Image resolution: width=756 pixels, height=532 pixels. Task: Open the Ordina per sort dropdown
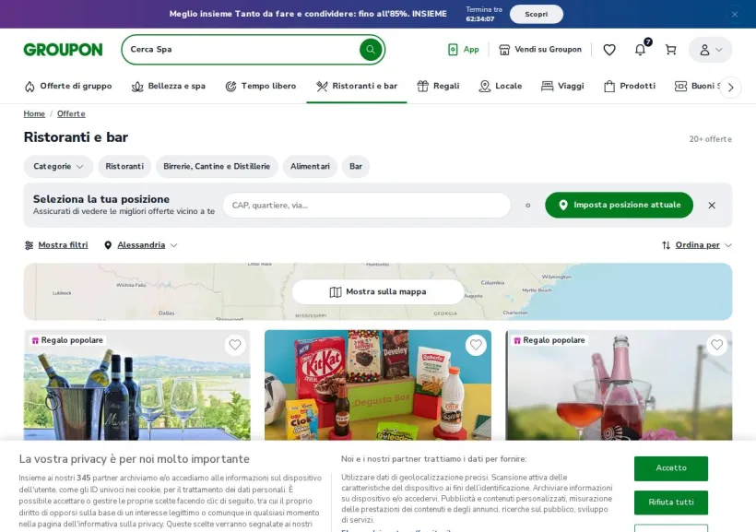[x=697, y=245]
